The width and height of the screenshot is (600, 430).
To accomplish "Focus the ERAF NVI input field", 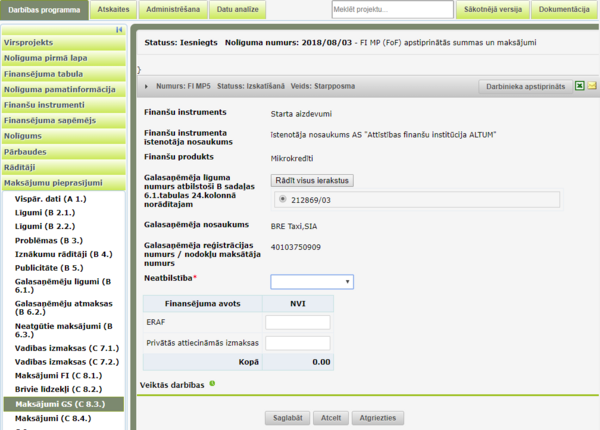I will (x=298, y=322).
